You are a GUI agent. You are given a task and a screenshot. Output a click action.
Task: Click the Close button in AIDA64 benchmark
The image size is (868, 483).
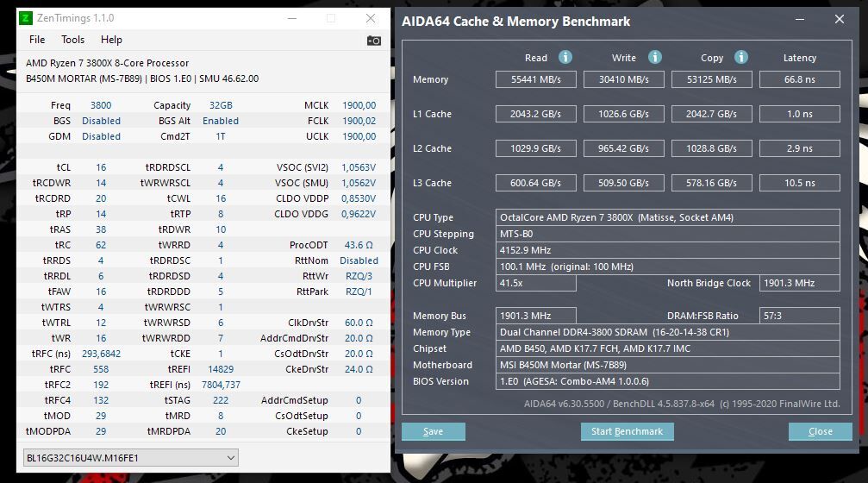pyautogui.click(x=821, y=431)
